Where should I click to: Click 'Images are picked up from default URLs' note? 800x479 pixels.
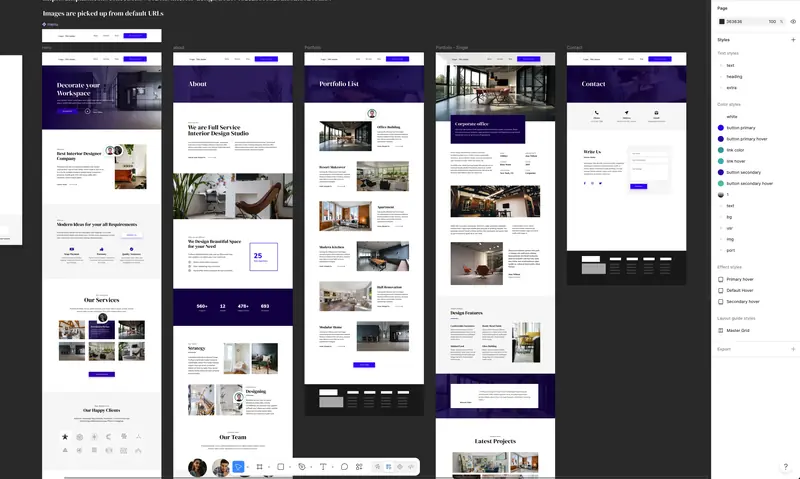click(x=103, y=13)
